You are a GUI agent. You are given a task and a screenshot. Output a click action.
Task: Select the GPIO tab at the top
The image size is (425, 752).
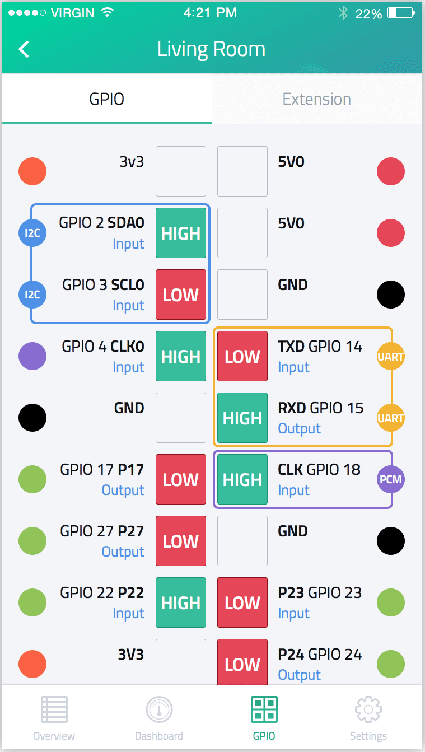click(x=107, y=99)
